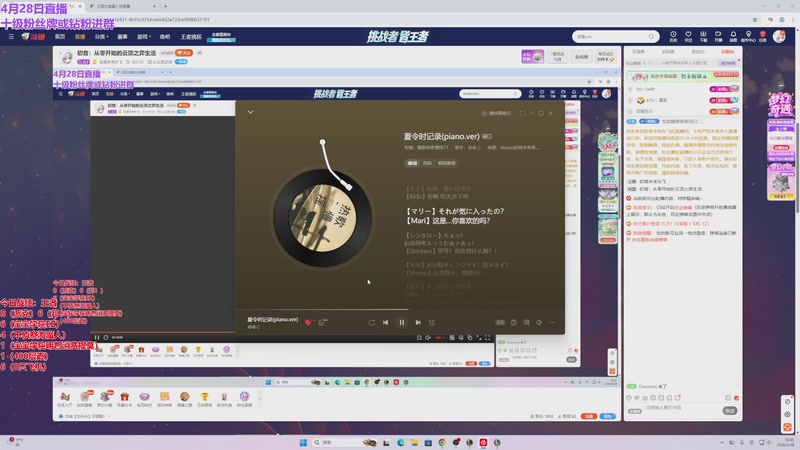Click the spinning vinyl album cover

click(322, 218)
